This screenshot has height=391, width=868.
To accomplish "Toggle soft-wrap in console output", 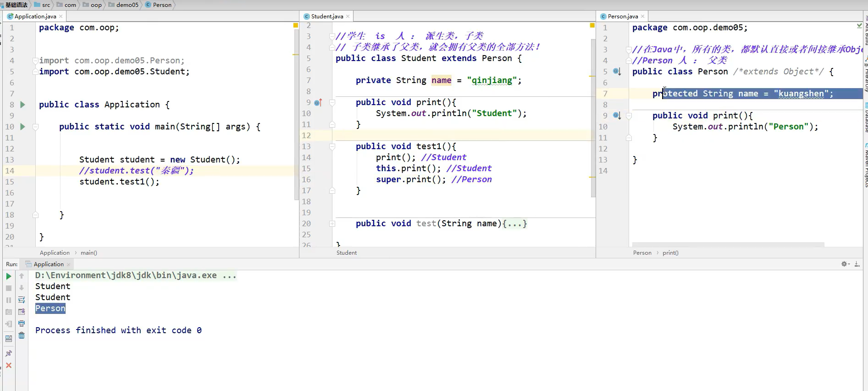I will 22,300.
